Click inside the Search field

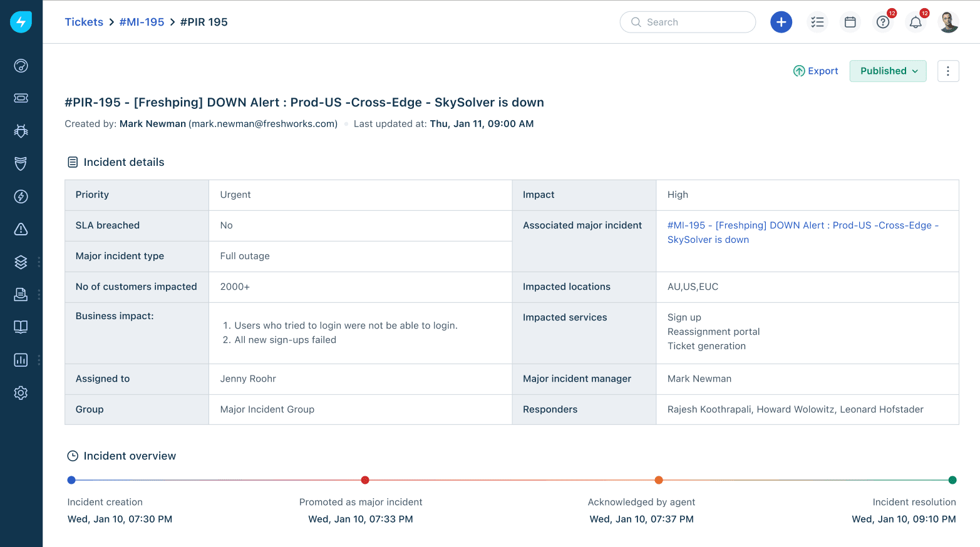pos(688,22)
